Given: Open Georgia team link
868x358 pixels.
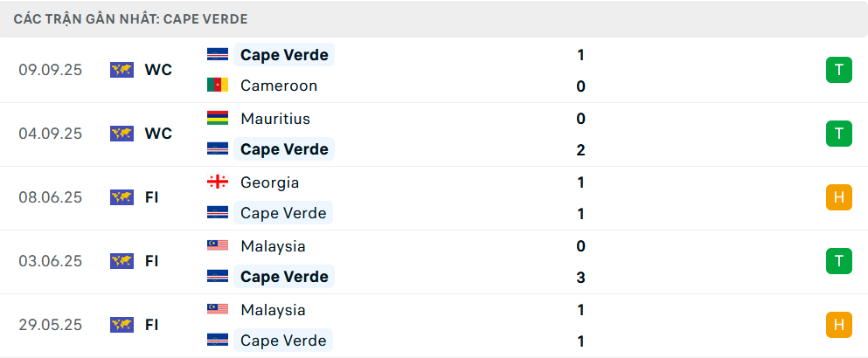Looking at the screenshot, I should tap(269, 182).
